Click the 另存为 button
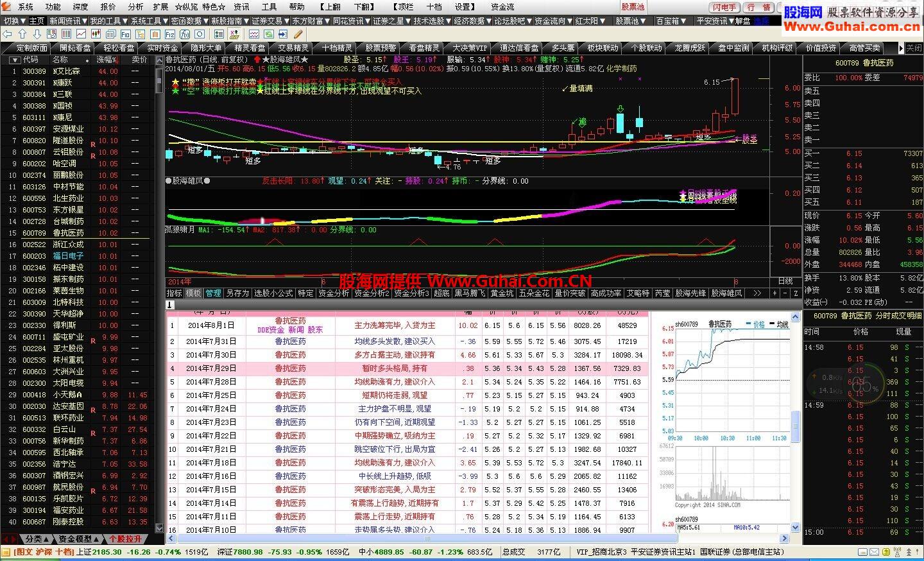The image size is (924, 561). pyautogui.click(x=237, y=293)
